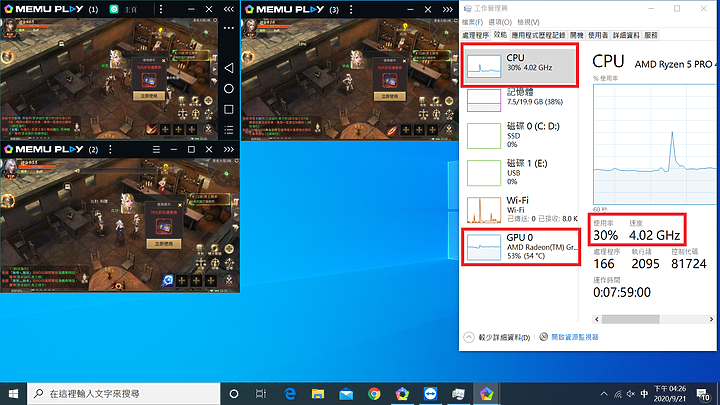Open the more options dots in MEmu (1) sidebar
The height and width of the screenshot is (405, 720).
(x=229, y=28)
